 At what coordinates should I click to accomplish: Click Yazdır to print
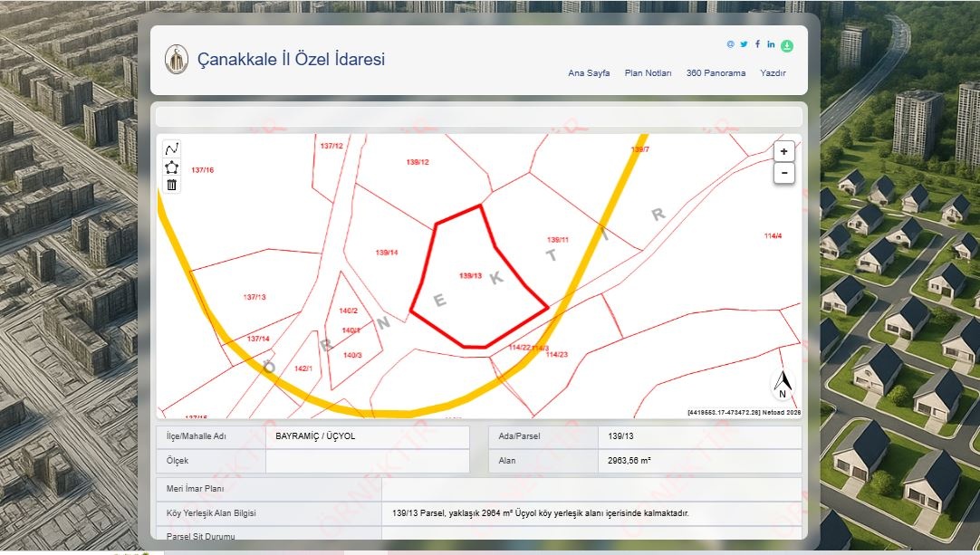point(773,73)
